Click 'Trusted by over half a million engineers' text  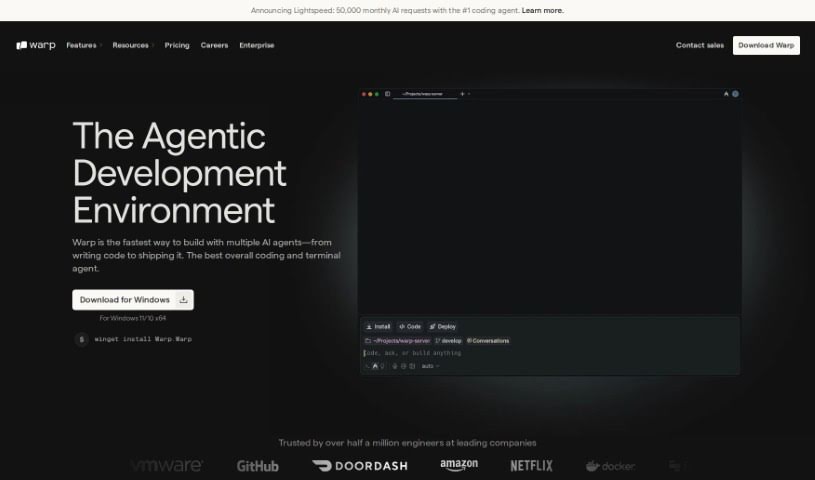pyautogui.click(x=408, y=443)
